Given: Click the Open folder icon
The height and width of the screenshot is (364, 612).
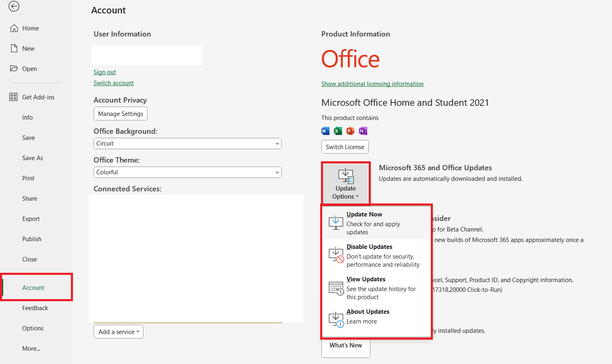Looking at the screenshot, I should click(14, 69).
